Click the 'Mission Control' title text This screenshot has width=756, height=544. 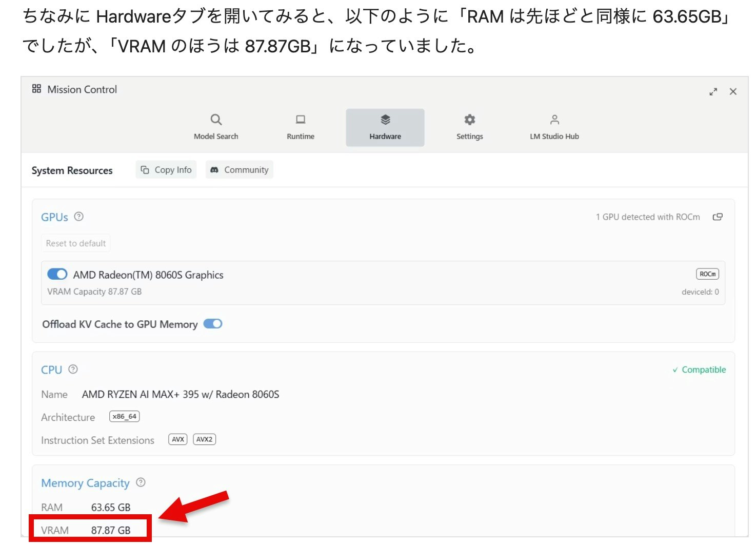[82, 89]
